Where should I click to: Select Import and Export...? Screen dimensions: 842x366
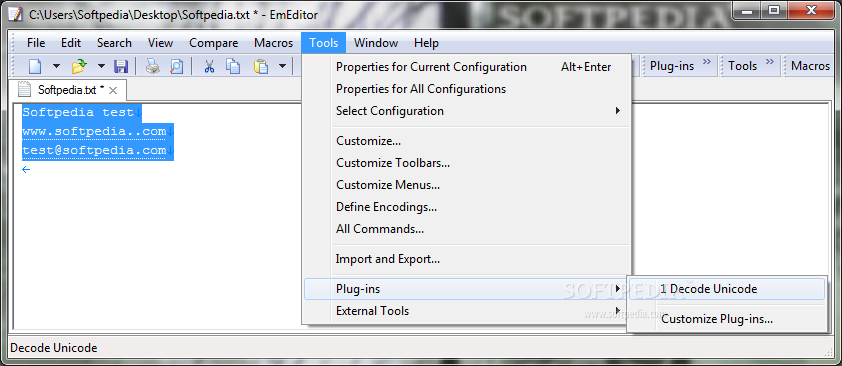click(x=466, y=259)
